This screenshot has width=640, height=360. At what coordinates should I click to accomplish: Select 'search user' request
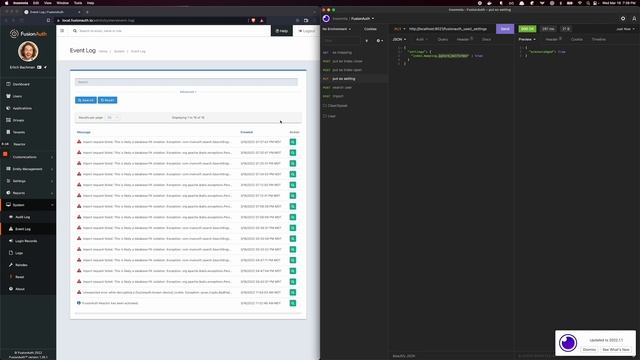354,87
